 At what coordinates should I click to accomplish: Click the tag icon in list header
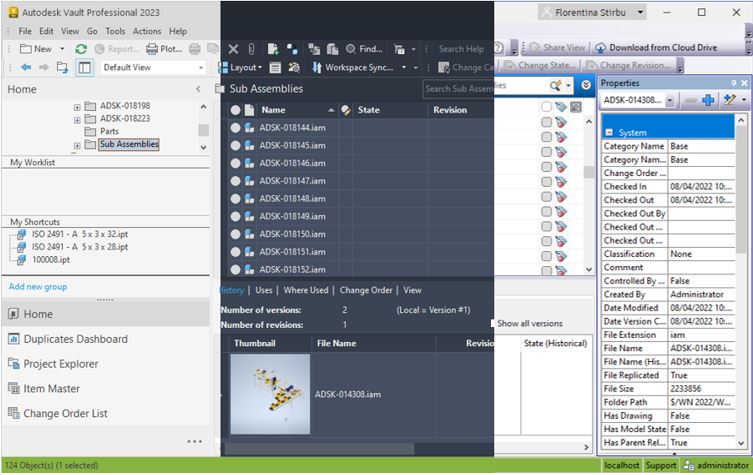click(561, 107)
